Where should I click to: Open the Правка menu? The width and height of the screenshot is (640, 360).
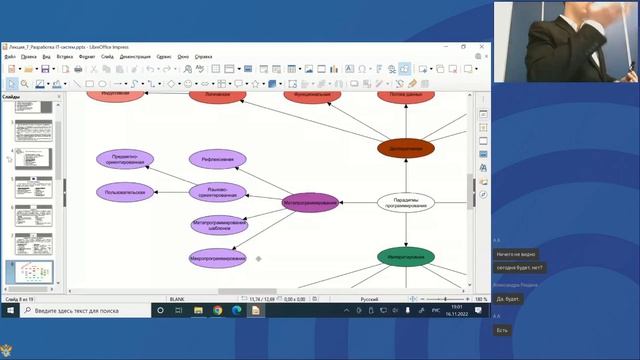click(x=29, y=57)
